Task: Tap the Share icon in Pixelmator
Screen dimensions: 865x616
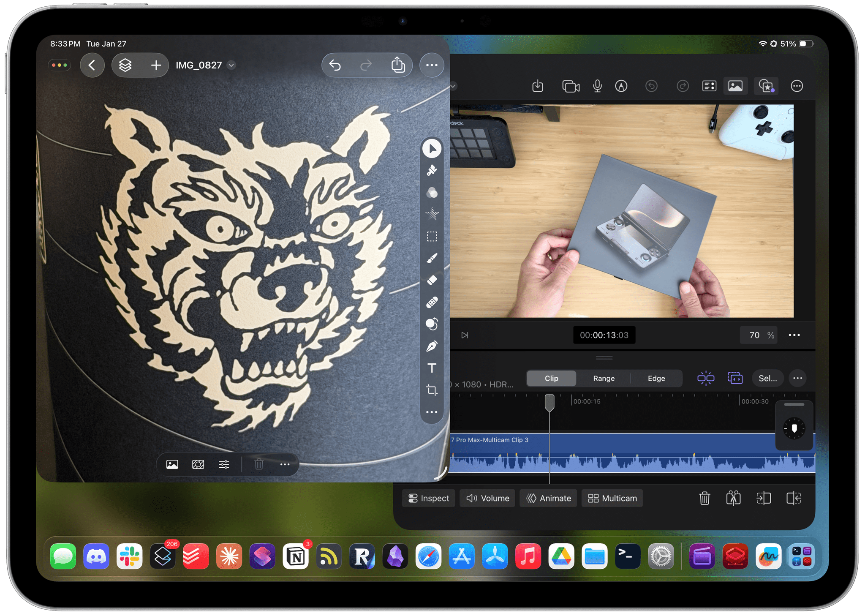Action: tap(397, 65)
